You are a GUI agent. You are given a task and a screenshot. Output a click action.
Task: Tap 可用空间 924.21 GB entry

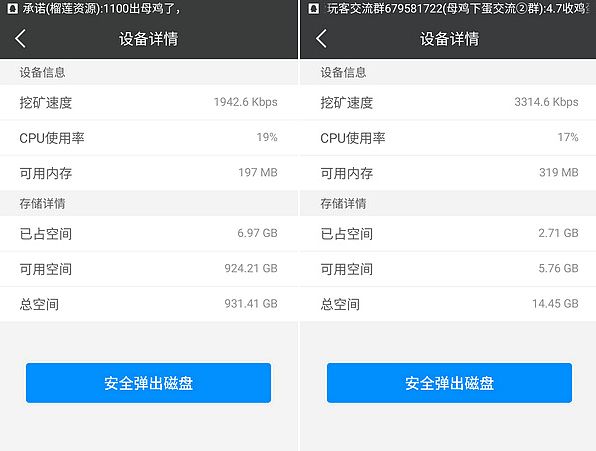pyautogui.click(x=149, y=269)
